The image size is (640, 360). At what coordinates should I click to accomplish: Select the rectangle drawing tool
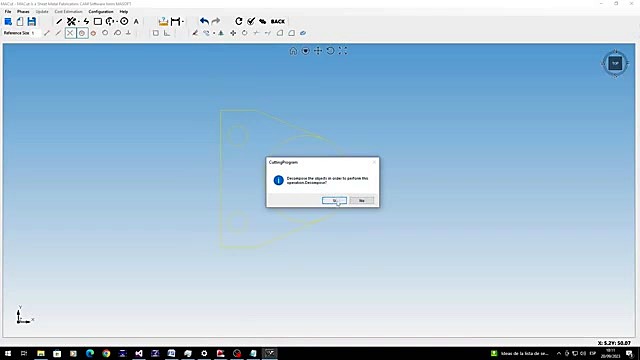click(98, 22)
